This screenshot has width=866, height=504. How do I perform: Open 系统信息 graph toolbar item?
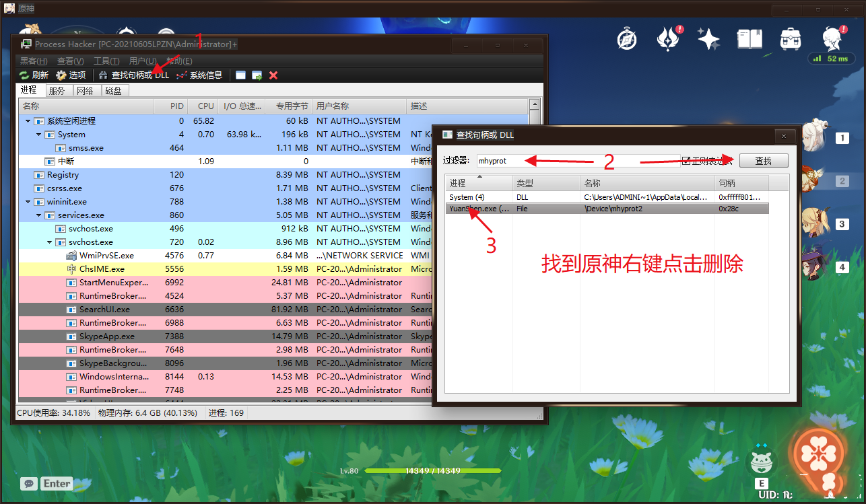[x=199, y=75]
